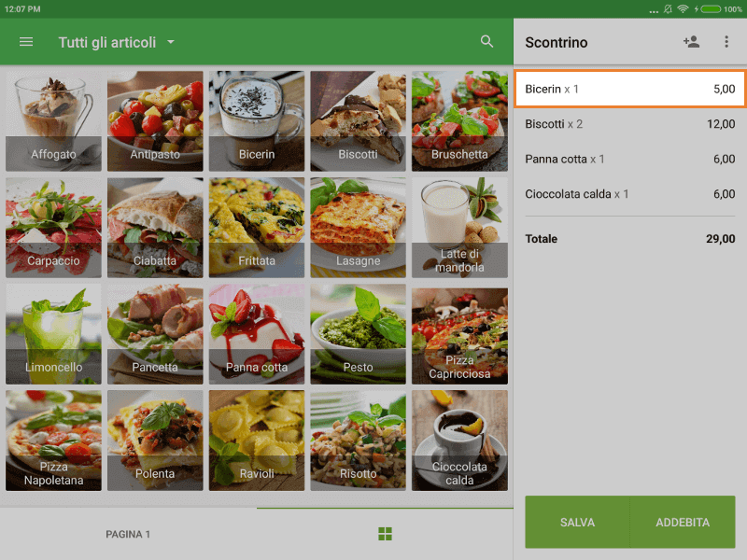Open the three-dot overflow menu

click(726, 42)
